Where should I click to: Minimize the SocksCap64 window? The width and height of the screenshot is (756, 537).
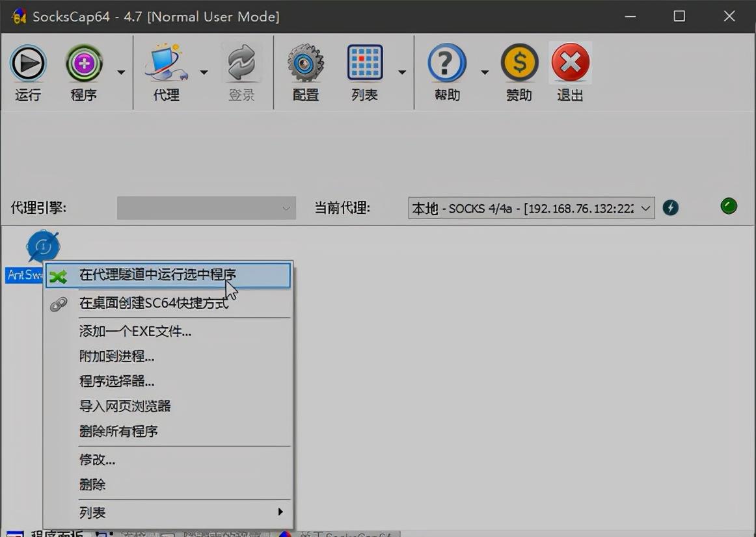(x=630, y=16)
